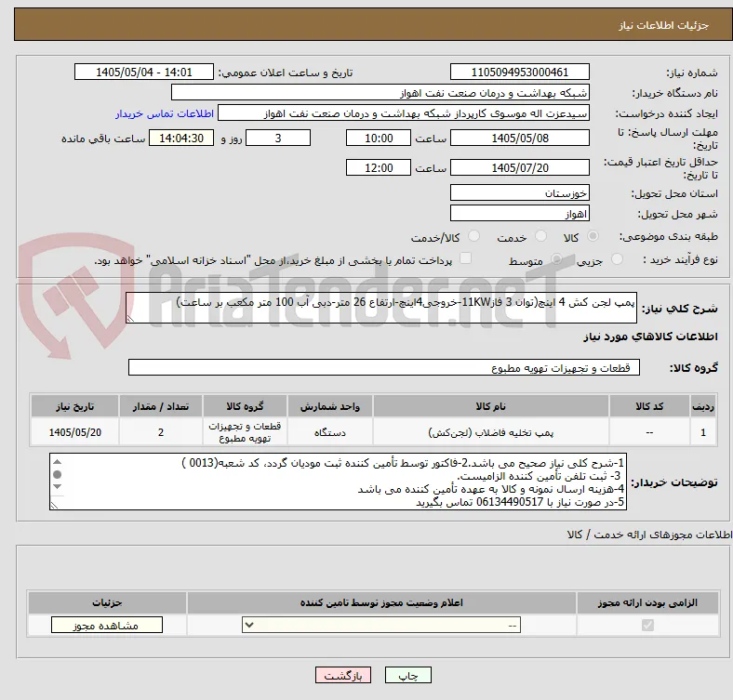Open the permit status dropdown
This screenshot has width=733, height=700.
[381, 626]
